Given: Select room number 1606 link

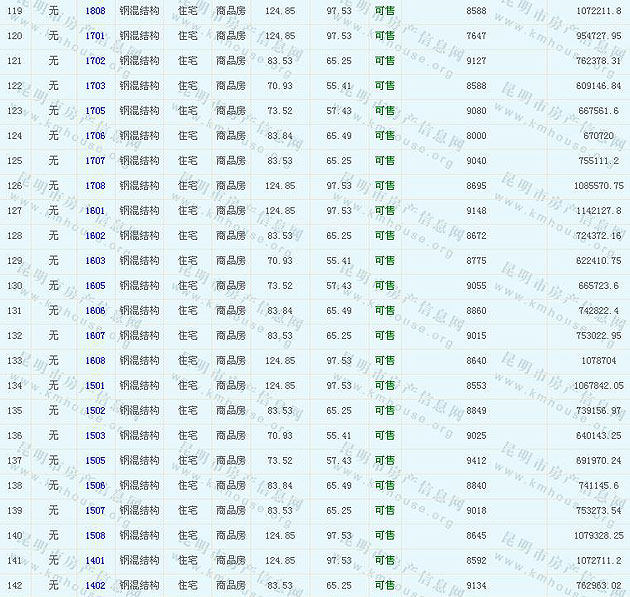Looking at the screenshot, I should point(95,310).
